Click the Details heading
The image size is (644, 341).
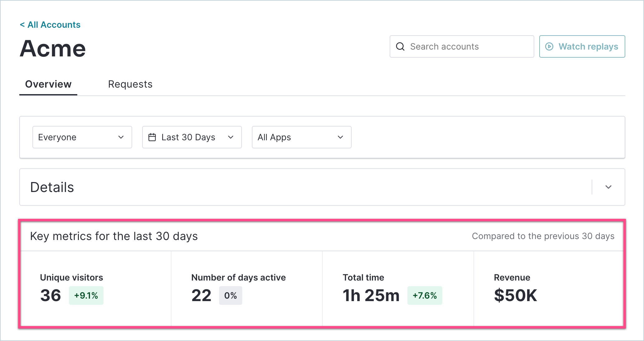pyautogui.click(x=52, y=187)
